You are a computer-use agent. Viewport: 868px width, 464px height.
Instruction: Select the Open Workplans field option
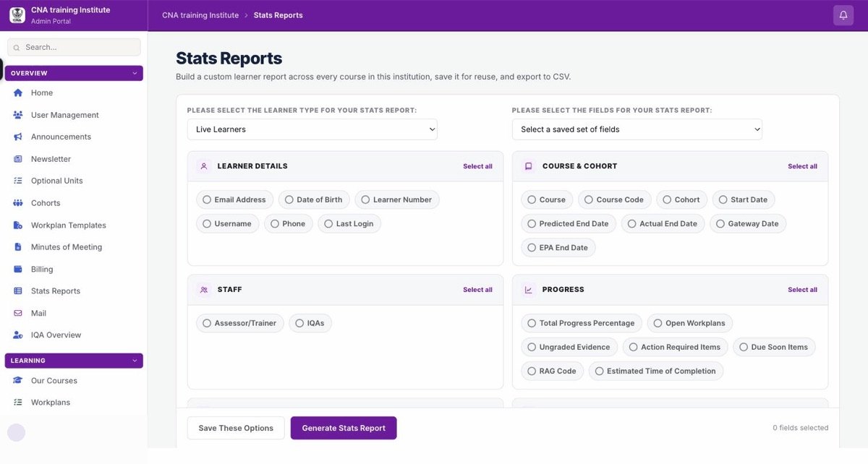690,324
